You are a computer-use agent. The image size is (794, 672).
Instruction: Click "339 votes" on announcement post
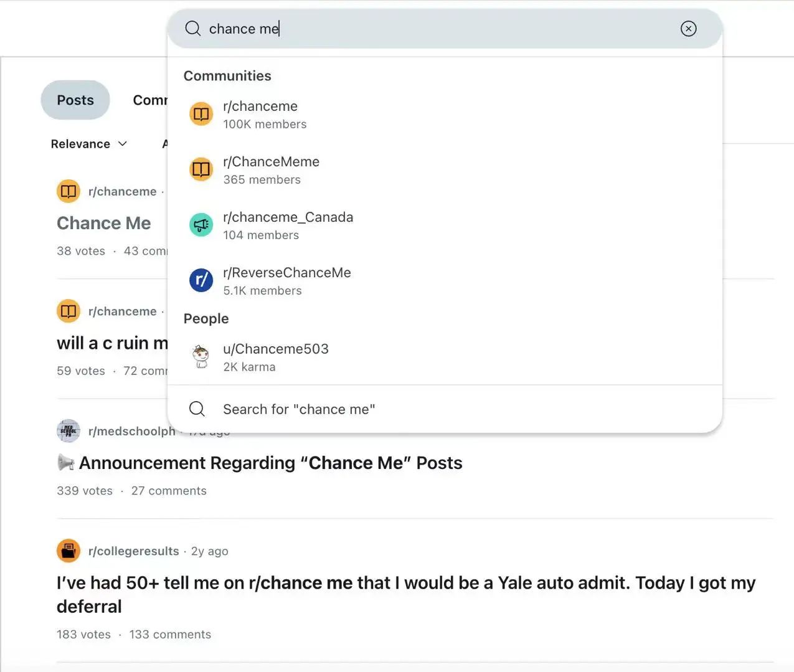point(85,491)
